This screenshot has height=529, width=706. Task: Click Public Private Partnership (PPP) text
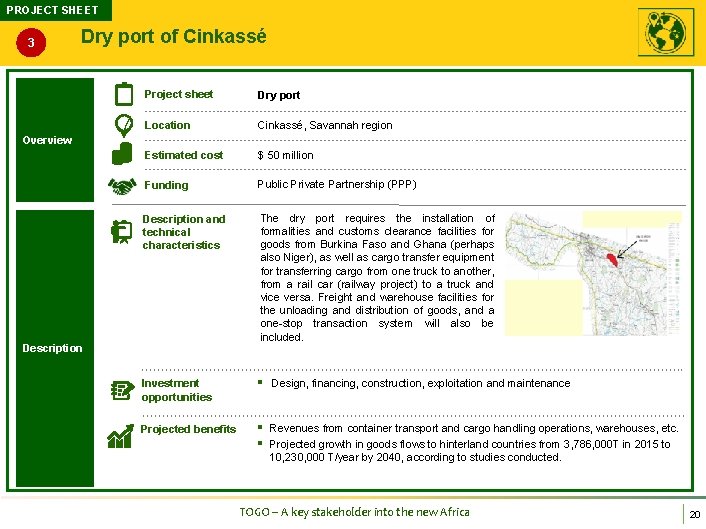(337, 185)
